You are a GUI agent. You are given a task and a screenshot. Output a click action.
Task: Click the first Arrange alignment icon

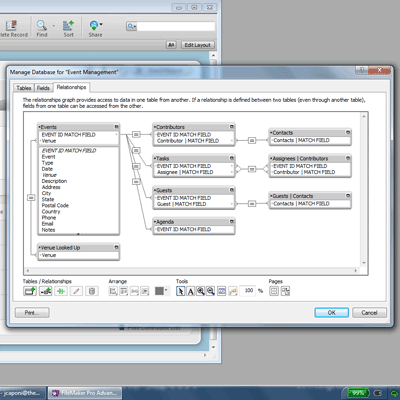[x=113, y=291]
